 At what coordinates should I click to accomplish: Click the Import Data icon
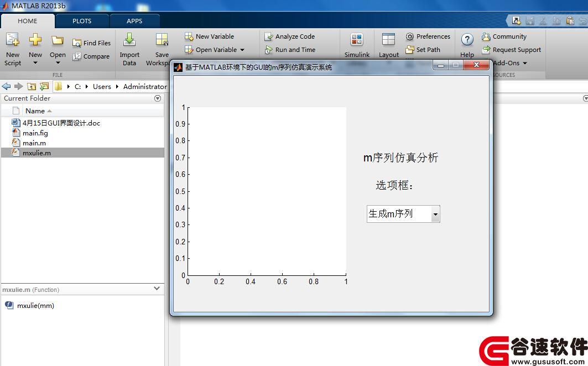pos(129,39)
